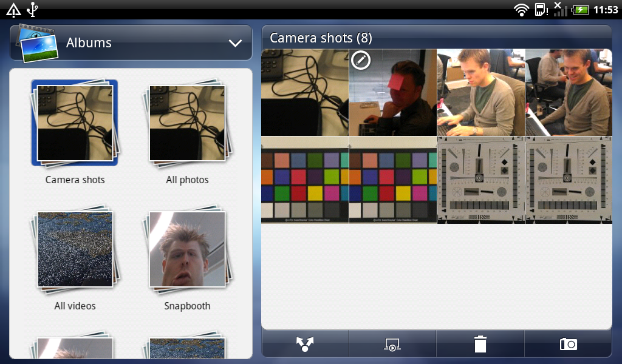The height and width of the screenshot is (364, 622).
Task: Start slideshow using the play-screen icon
Action: [392, 344]
